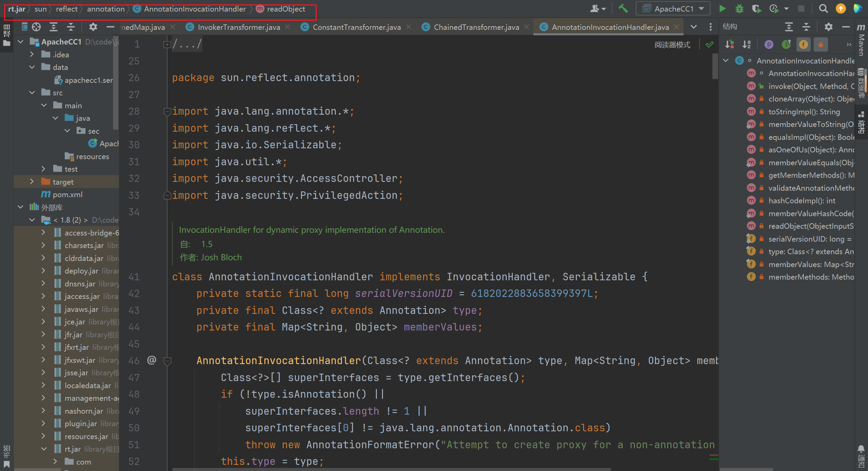The height and width of the screenshot is (471, 868).
Task: Open the editor tabs three-dot menu
Action: (711, 27)
